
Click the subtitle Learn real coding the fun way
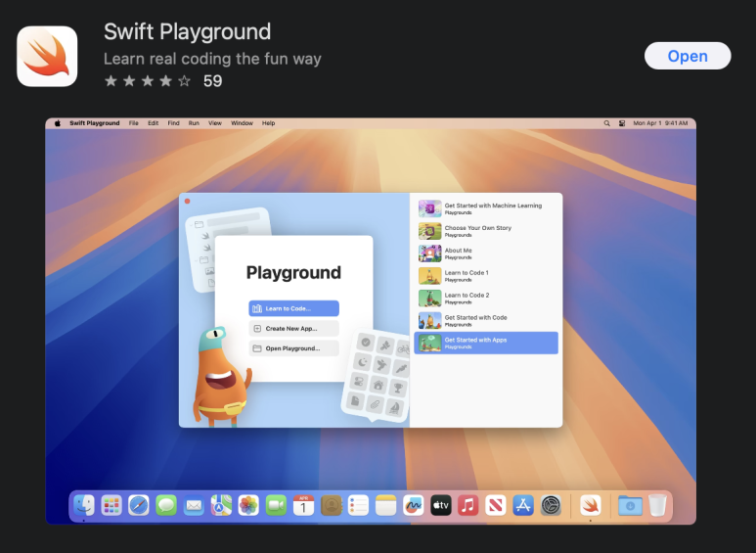tap(212, 59)
